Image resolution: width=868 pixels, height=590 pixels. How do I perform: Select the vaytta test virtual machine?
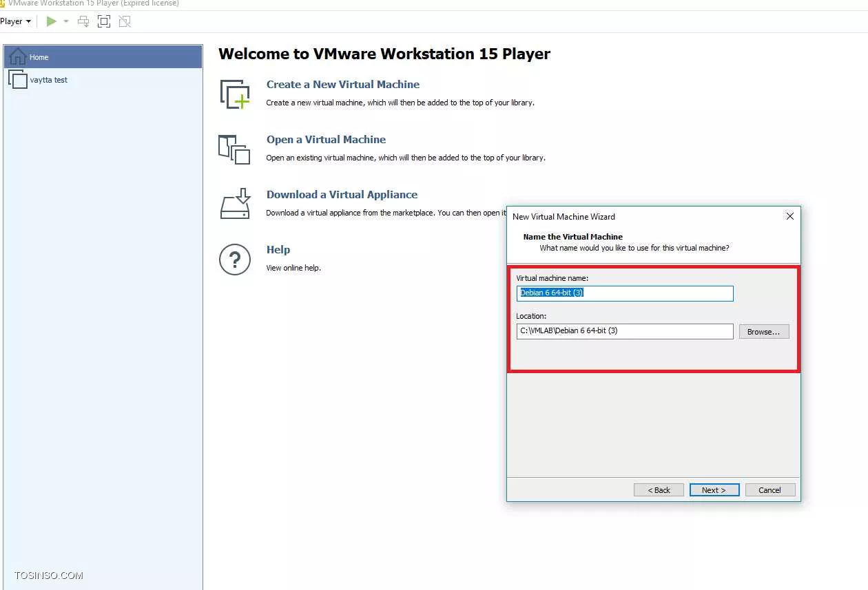tap(48, 80)
